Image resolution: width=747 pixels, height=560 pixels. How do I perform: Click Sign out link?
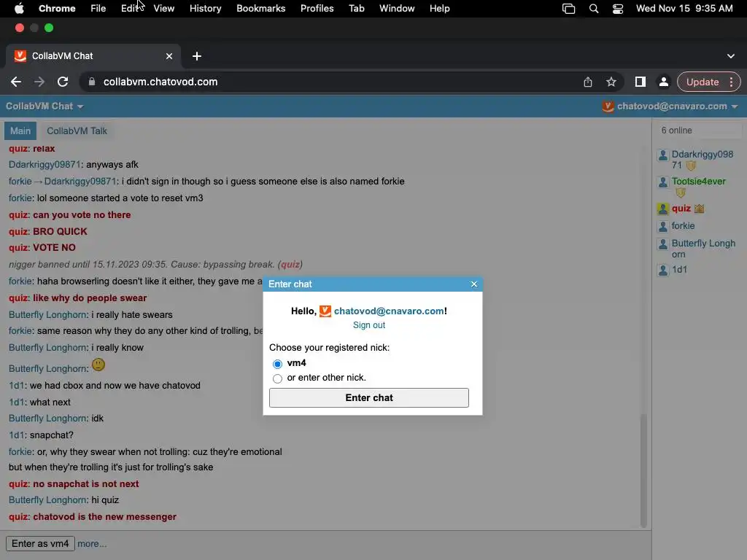[x=368, y=325]
